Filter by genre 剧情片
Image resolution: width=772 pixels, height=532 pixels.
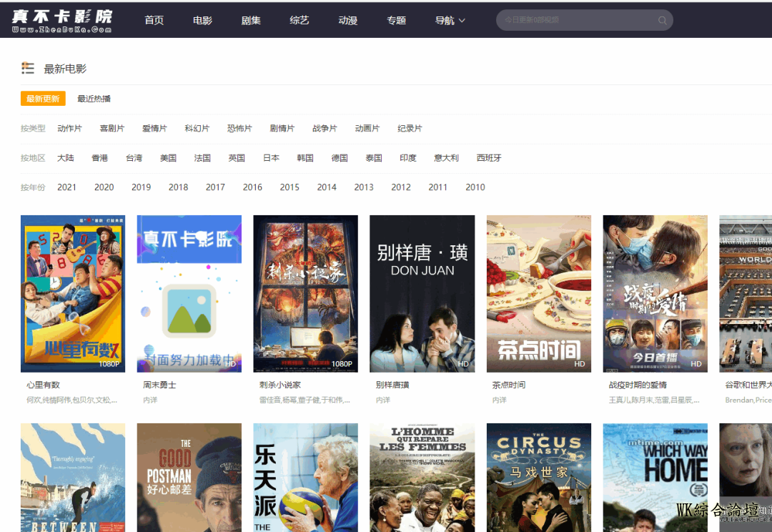tap(282, 128)
